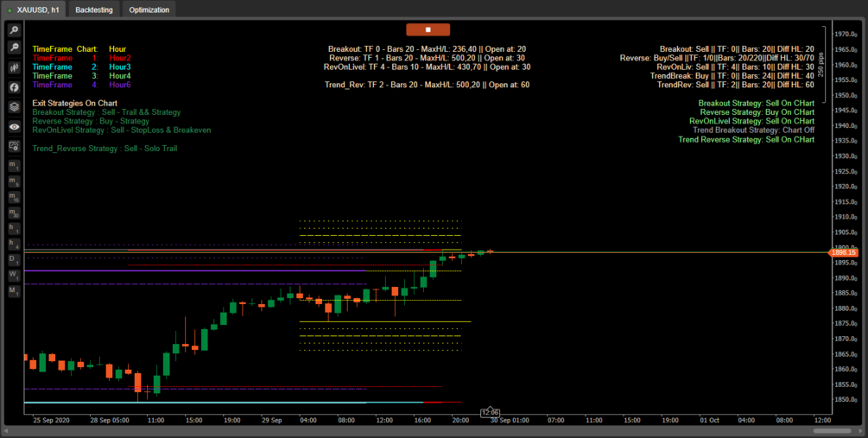Open the Backtesting tab
The height and width of the screenshot is (438, 868).
(x=93, y=10)
